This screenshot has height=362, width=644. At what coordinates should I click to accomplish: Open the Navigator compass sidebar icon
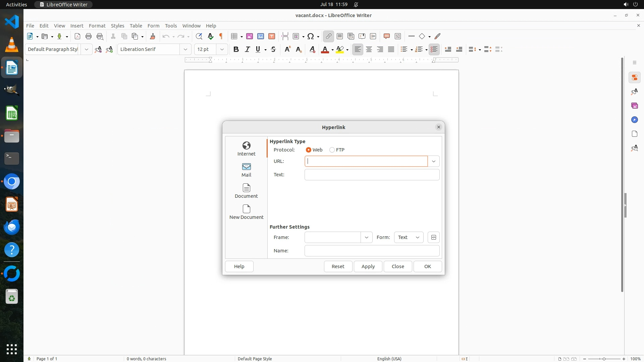[634, 120]
